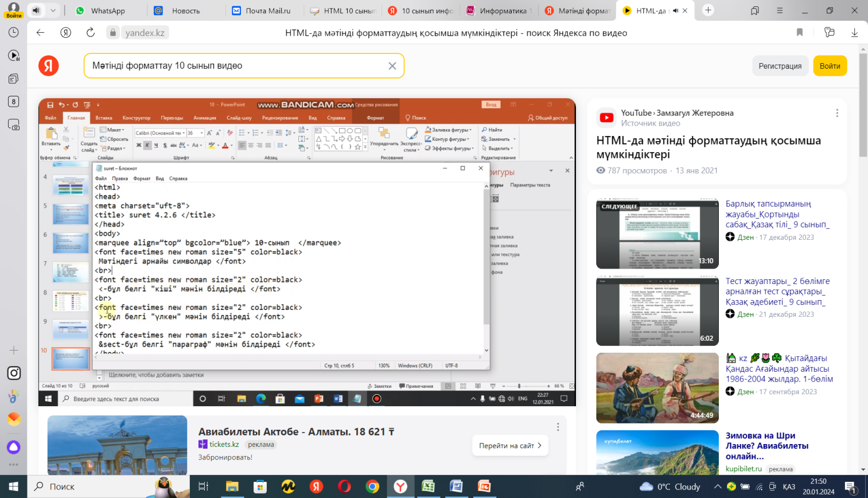The image size is (868, 498).
Task: Open the Windows Start menu
Action: pyautogui.click(x=14, y=487)
